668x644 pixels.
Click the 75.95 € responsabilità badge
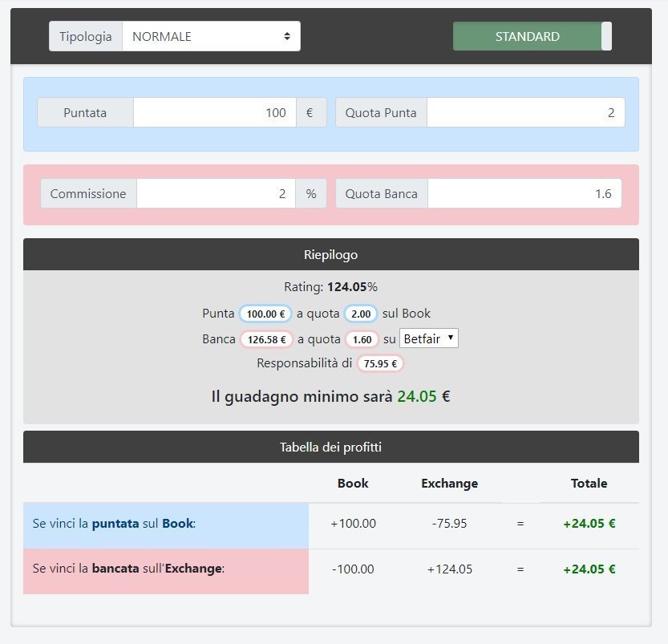380,363
